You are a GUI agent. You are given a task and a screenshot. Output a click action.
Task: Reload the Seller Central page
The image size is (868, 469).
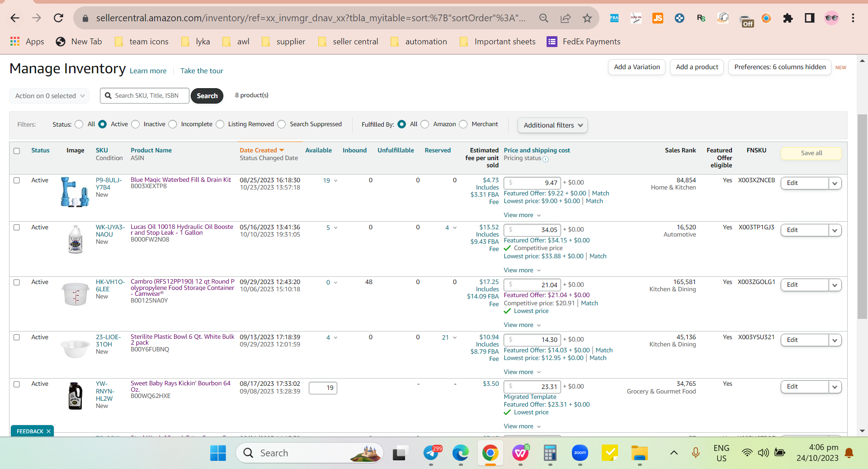[x=58, y=18]
